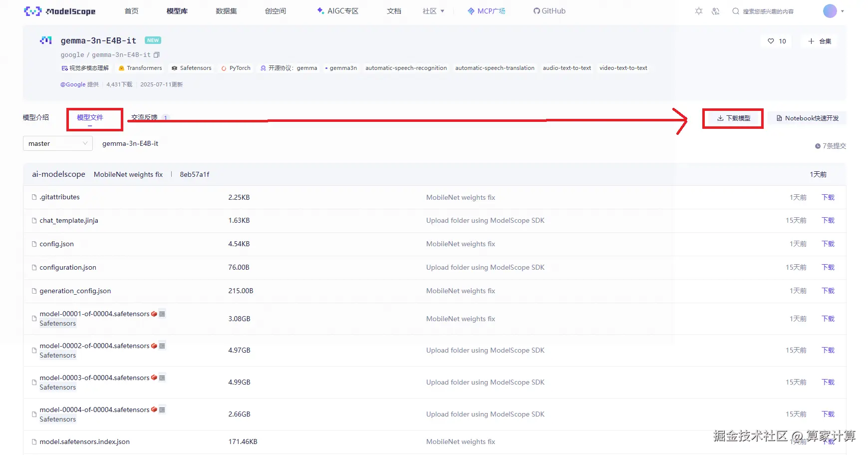Open the model.safetensors.index.json file
Screen dimensions: 868x455
[x=84, y=442]
